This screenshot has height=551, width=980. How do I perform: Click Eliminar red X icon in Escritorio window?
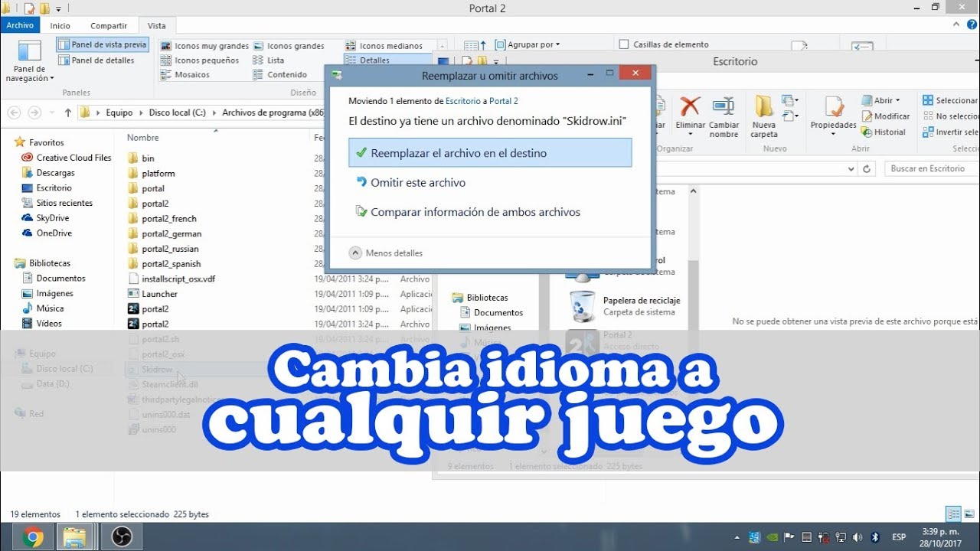tap(691, 106)
